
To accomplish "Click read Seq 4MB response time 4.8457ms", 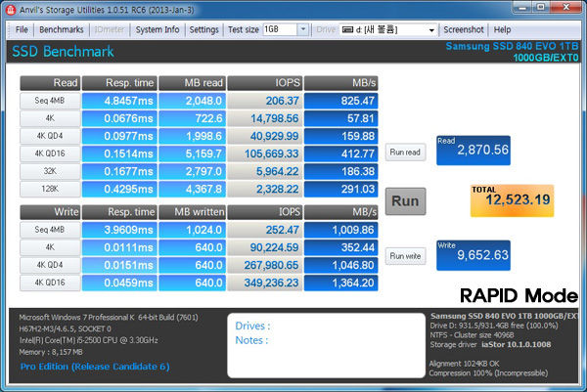I will 119,101.
